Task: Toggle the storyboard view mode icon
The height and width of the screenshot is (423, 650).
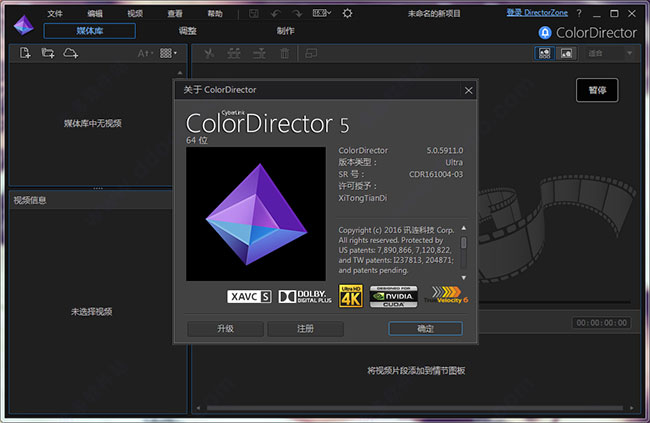Action: pyautogui.click(x=544, y=53)
